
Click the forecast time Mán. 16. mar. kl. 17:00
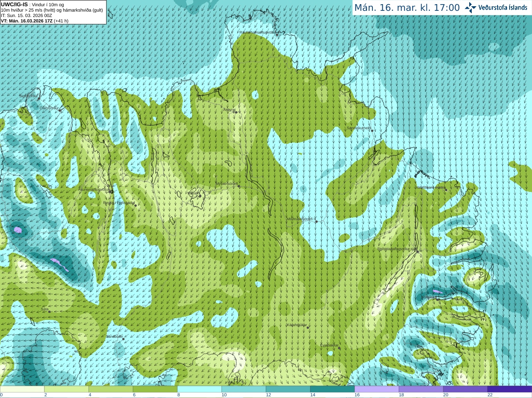407,7
